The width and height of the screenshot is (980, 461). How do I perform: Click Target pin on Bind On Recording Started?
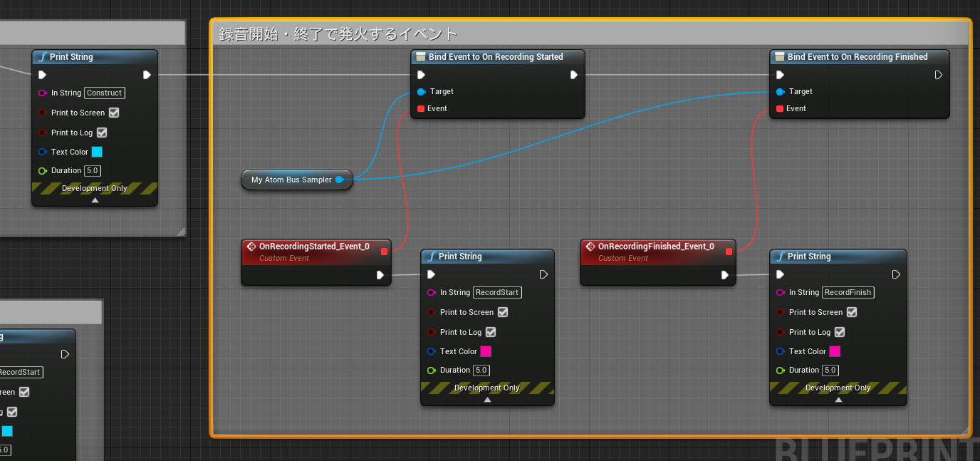tap(421, 91)
